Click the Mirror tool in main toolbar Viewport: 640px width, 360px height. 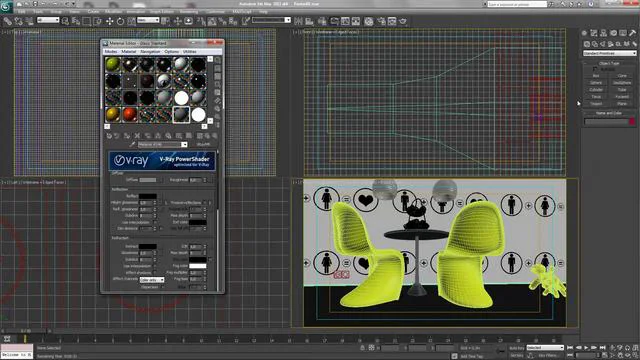point(298,21)
